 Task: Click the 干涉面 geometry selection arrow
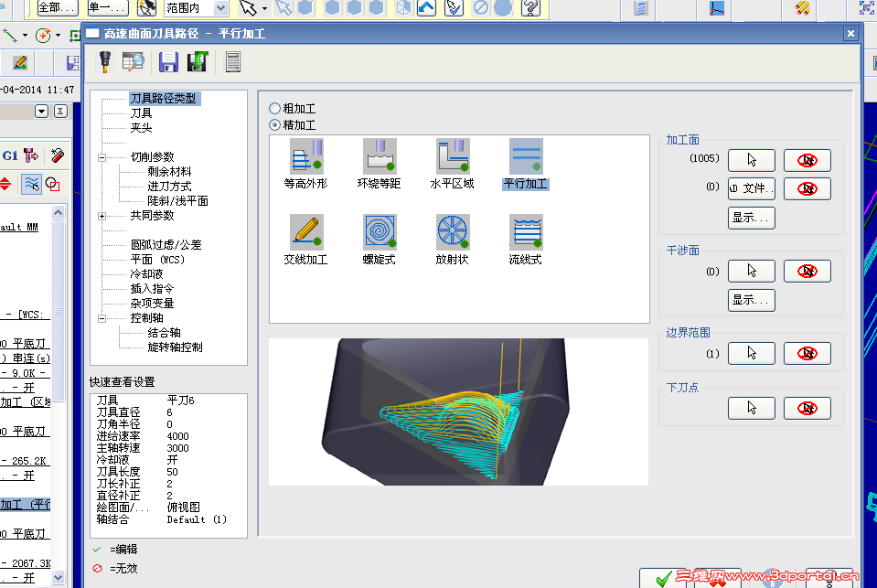tap(750, 271)
